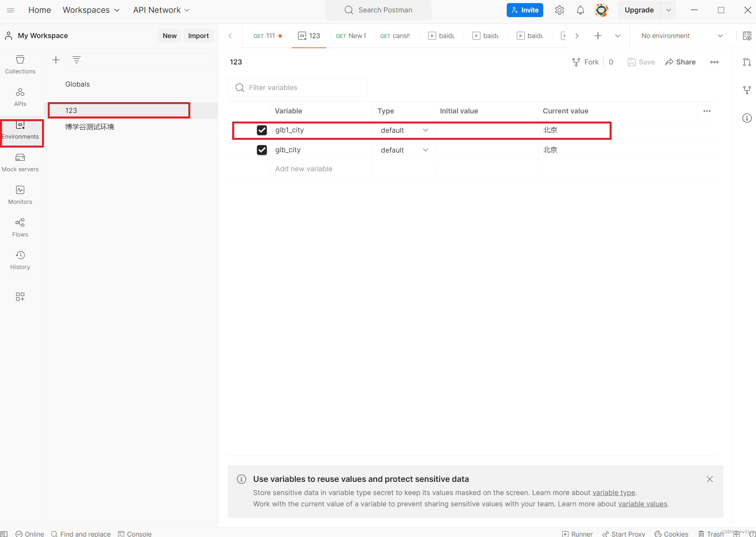Open the settings gear icon
The width and height of the screenshot is (756, 537).
(559, 10)
